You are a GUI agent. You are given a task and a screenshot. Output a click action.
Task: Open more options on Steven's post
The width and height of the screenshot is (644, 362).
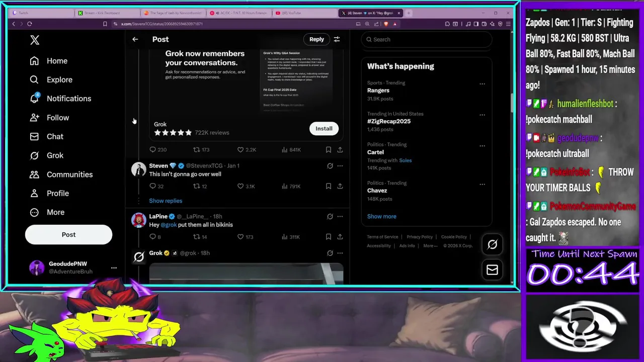point(340,165)
